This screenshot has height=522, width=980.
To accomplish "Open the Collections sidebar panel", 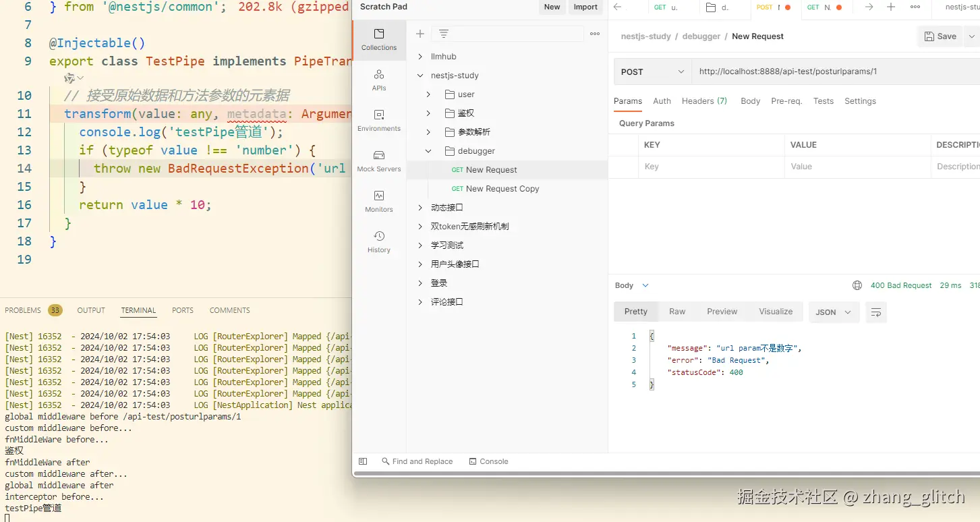I will [x=379, y=40].
